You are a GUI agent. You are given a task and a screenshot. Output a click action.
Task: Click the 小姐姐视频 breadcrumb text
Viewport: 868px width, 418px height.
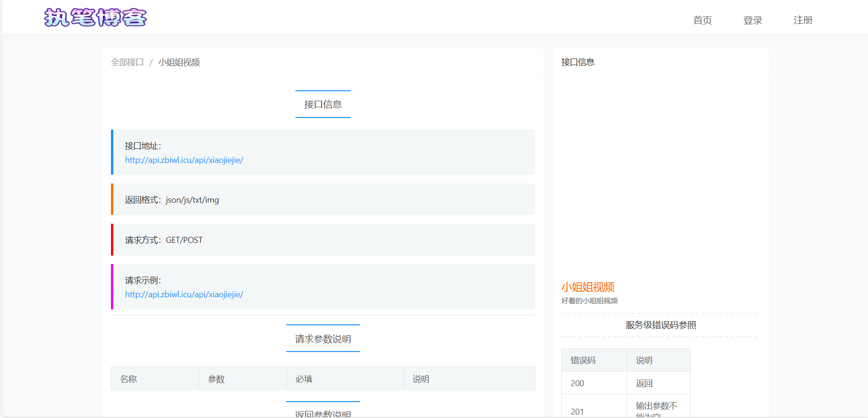point(179,62)
